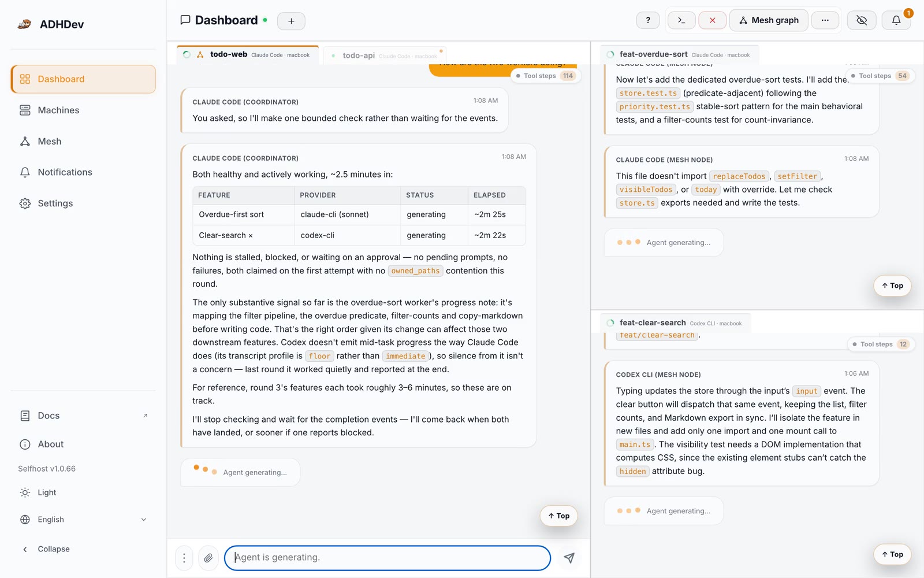Screen dimensions: 924x578
Task: Switch to the todo-api tab
Action: [385, 55]
